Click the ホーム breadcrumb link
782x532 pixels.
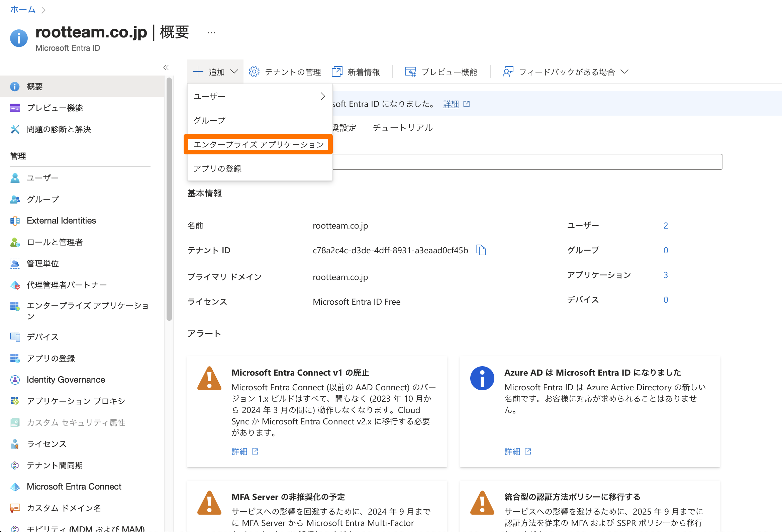tap(22, 9)
